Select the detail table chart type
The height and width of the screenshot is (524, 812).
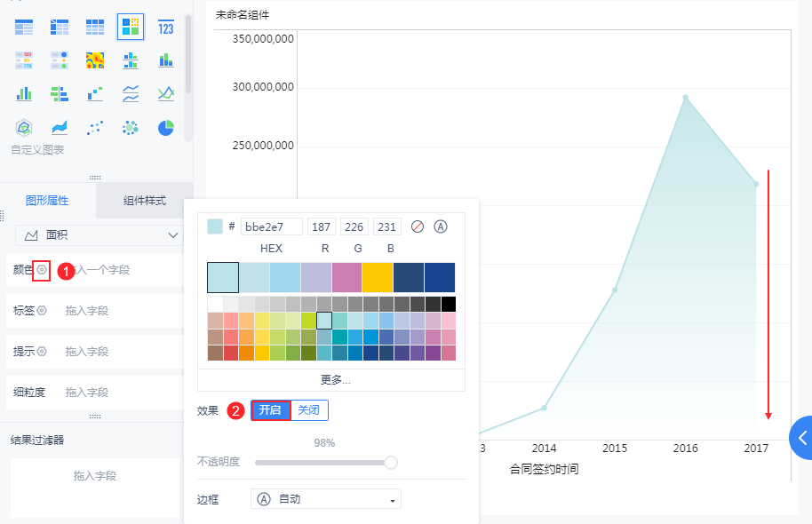tap(95, 27)
